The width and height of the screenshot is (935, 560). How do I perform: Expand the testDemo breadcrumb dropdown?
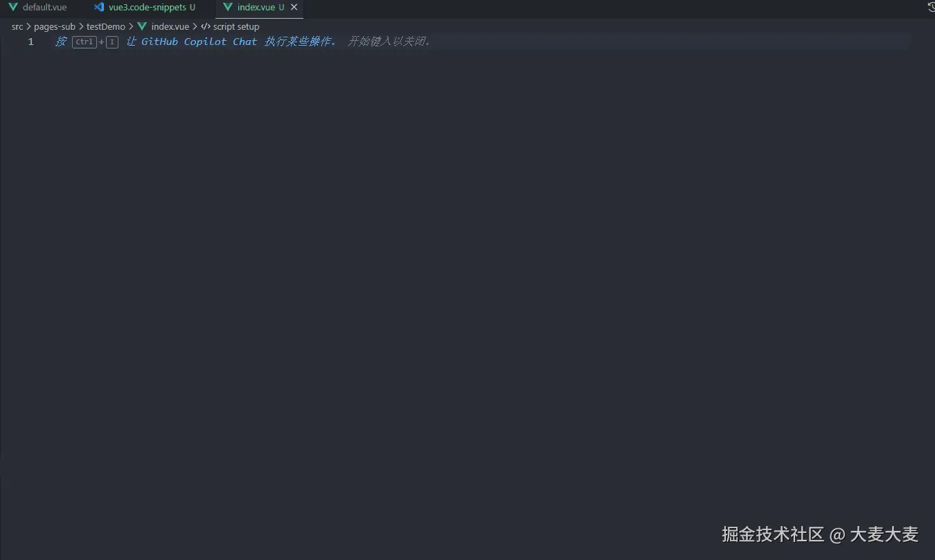click(x=106, y=26)
